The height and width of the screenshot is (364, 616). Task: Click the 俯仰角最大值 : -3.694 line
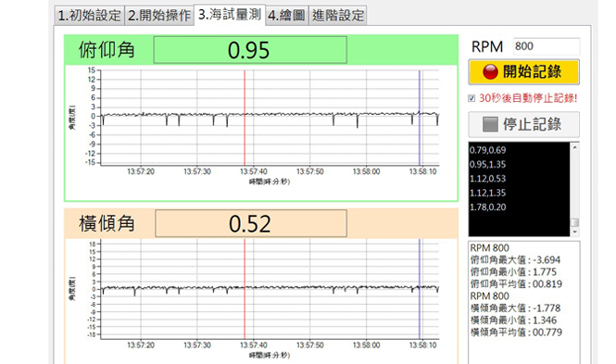point(515,260)
